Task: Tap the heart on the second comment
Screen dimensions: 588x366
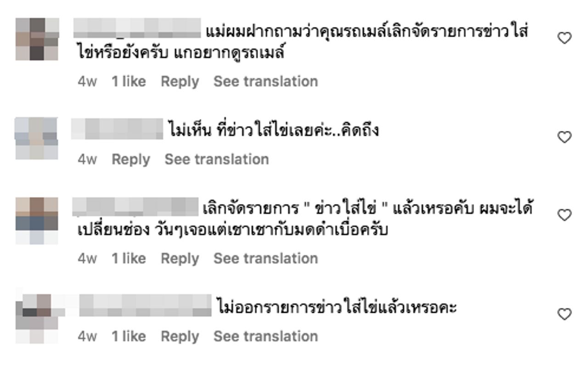Action: 564,137
